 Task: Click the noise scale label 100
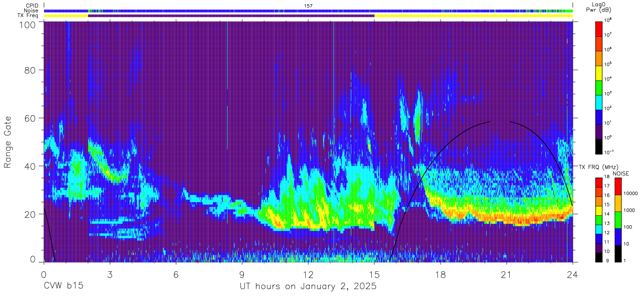pyautogui.click(x=629, y=227)
